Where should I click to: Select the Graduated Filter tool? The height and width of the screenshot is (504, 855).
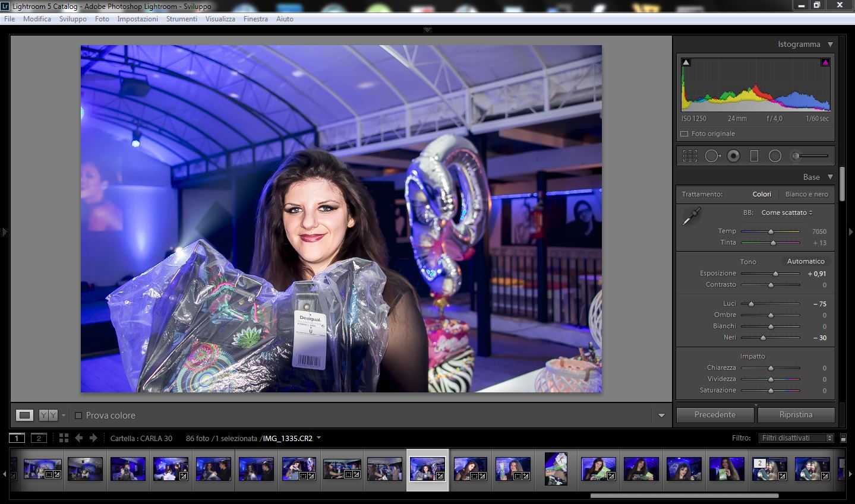pyautogui.click(x=754, y=156)
